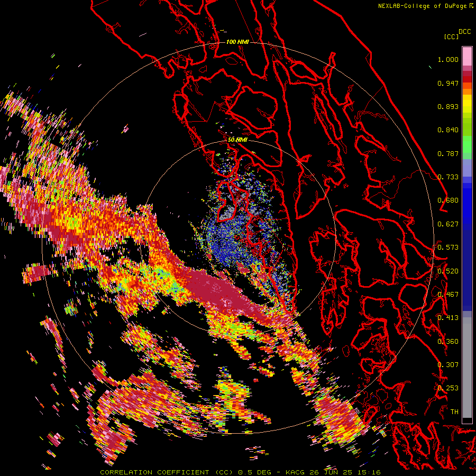476x476 pixels.
Task: Click the 0.573 legend value
Action: (448, 248)
